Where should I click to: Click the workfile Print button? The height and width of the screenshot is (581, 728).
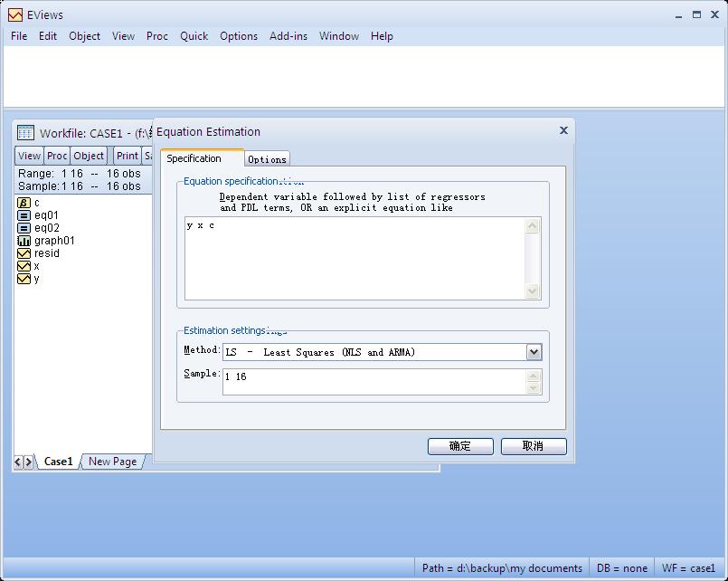point(128,156)
